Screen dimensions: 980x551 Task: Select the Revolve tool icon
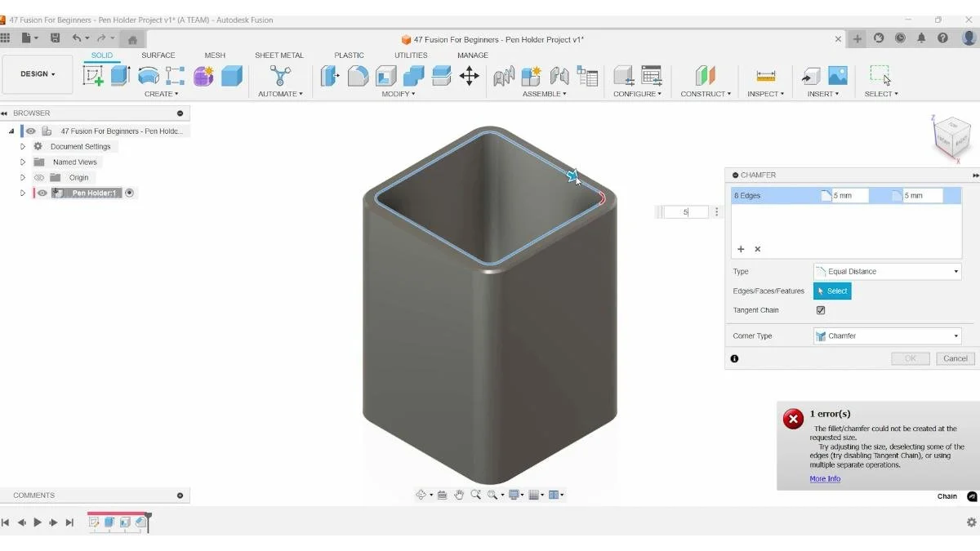click(x=148, y=77)
